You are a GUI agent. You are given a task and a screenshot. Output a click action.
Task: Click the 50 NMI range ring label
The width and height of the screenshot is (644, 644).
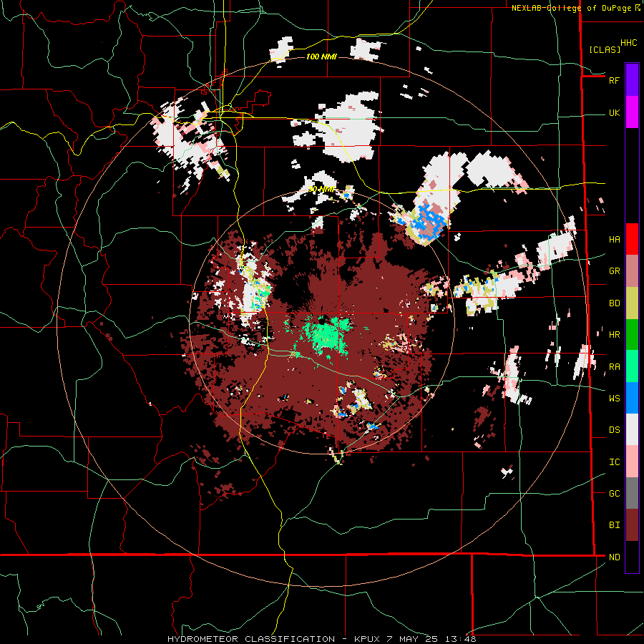[x=321, y=190]
